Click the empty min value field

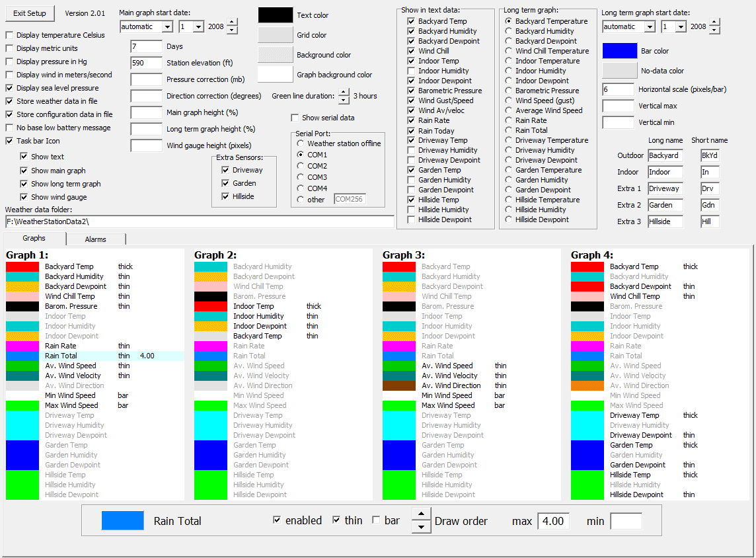click(x=626, y=522)
